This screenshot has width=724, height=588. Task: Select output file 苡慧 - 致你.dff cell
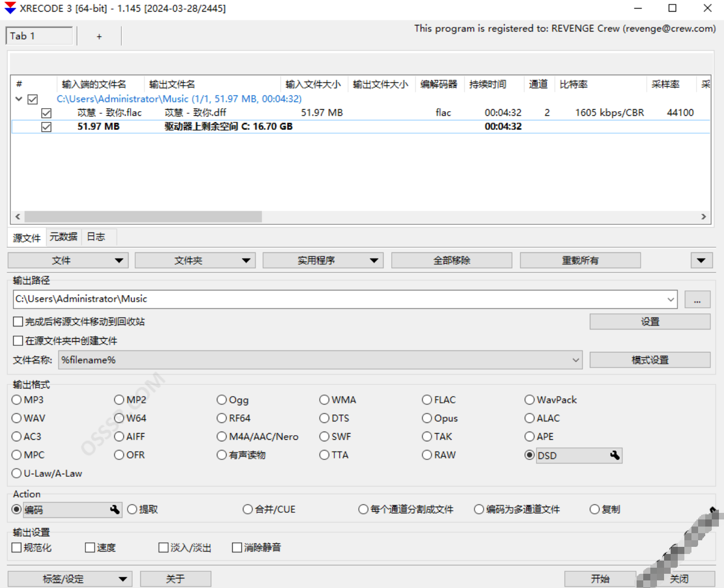pyautogui.click(x=196, y=113)
